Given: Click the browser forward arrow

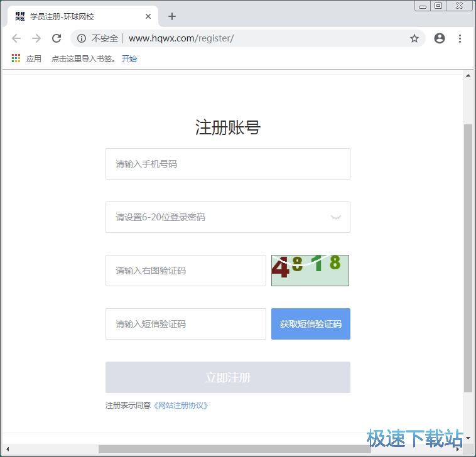Looking at the screenshot, I should pos(36,38).
